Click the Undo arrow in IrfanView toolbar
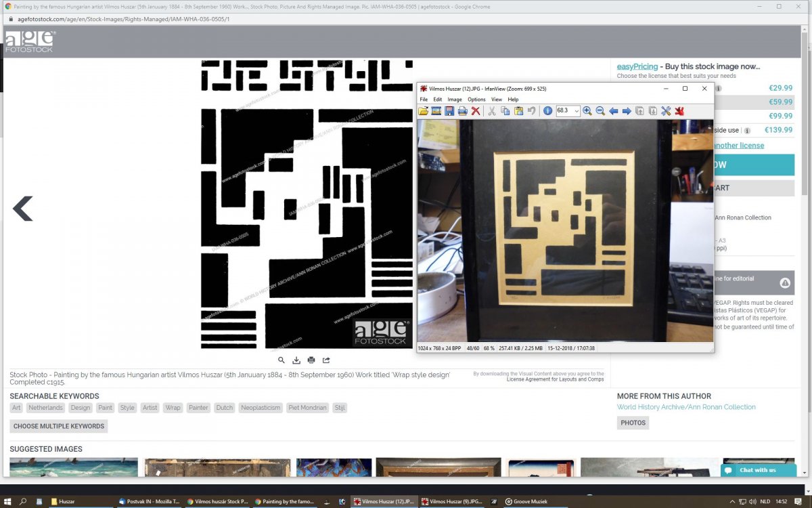 point(531,111)
